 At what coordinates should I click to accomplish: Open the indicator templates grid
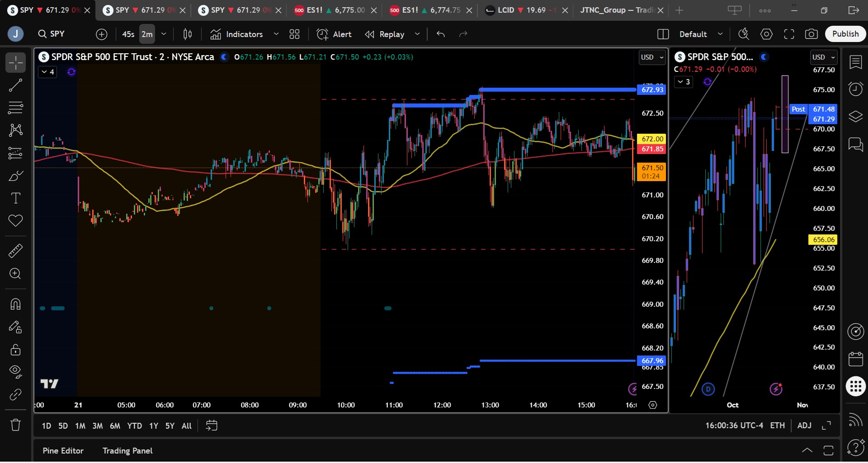(x=294, y=34)
